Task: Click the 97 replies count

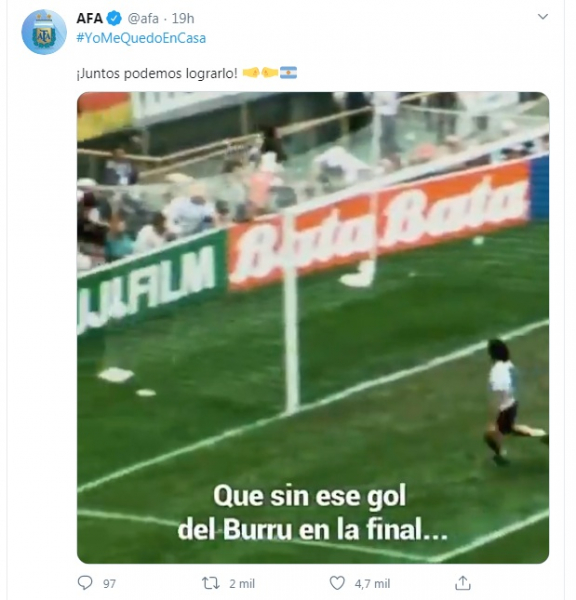Action: tap(109, 584)
